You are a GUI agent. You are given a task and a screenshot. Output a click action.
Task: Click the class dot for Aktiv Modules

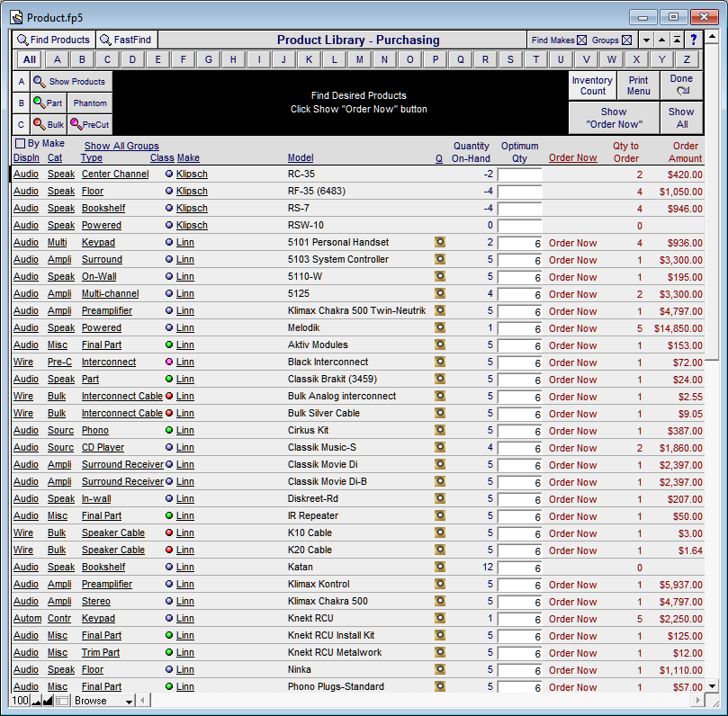169,345
